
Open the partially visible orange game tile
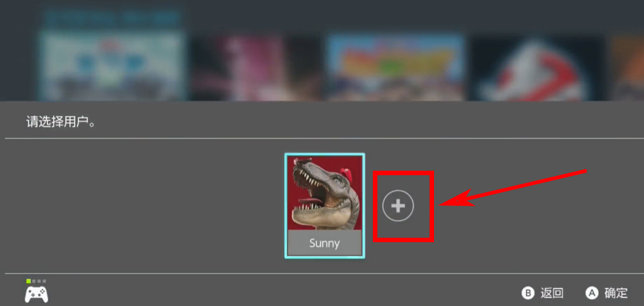(628, 68)
